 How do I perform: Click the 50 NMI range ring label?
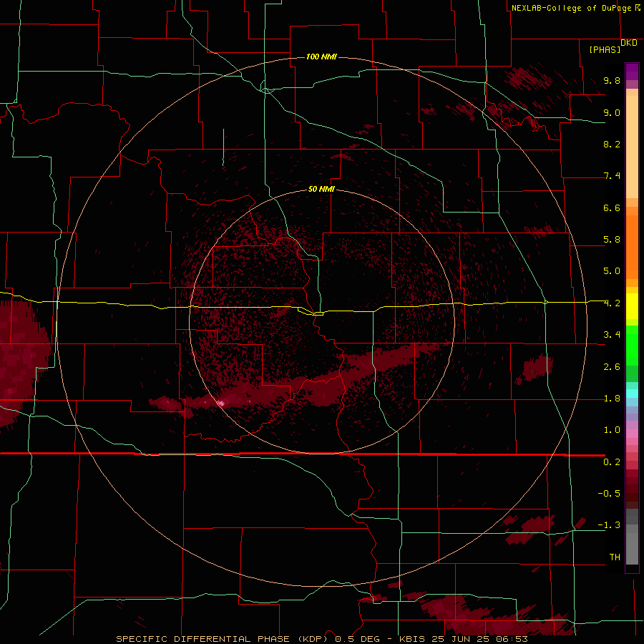point(321,189)
